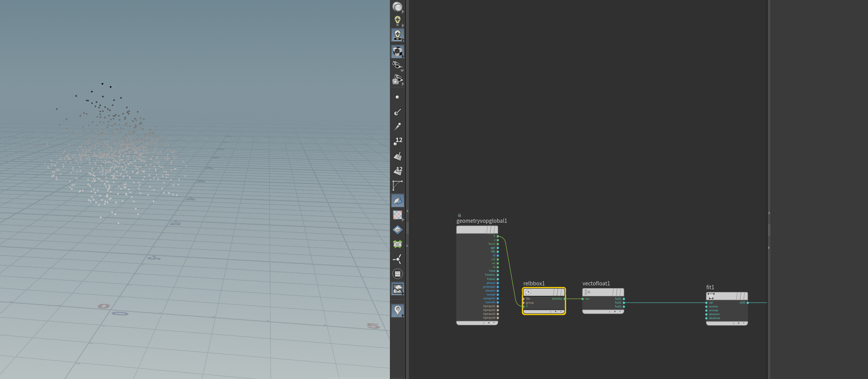Viewport: 868px width, 379px height.
Task: Click the upper collapse arrow left of network pane
Action: (407, 211)
